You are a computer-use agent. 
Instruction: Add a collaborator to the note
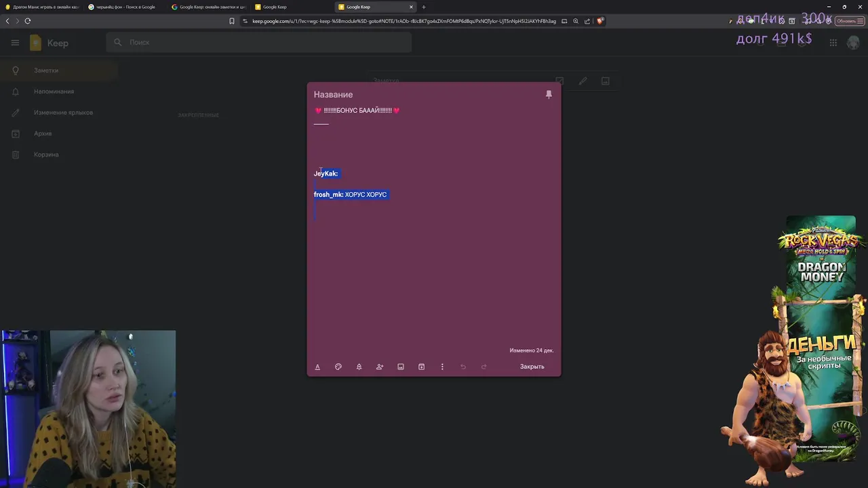pos(380,367)
